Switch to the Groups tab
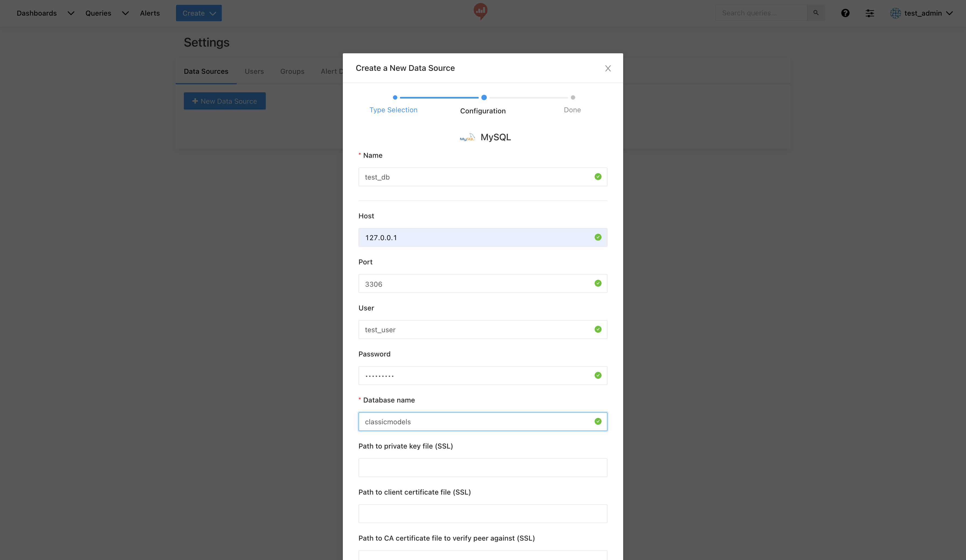Viewport: 966px width, 560px height. pyautogui.click(x=292, y=71)
